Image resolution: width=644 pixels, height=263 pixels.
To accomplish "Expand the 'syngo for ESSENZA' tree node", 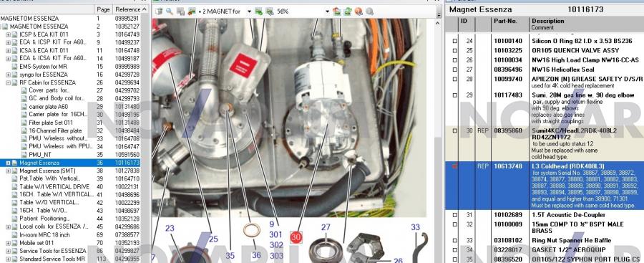I will [x=8, y=75].
